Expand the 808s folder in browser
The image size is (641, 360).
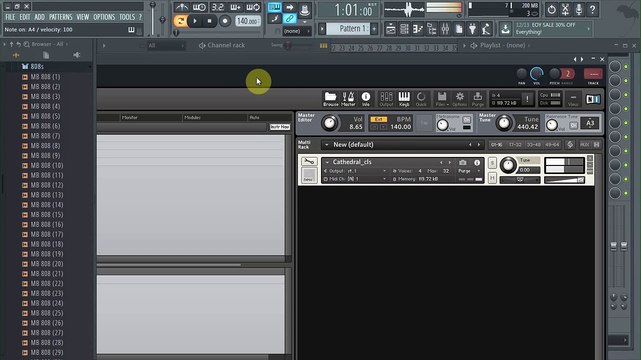(x=37, y=66)
